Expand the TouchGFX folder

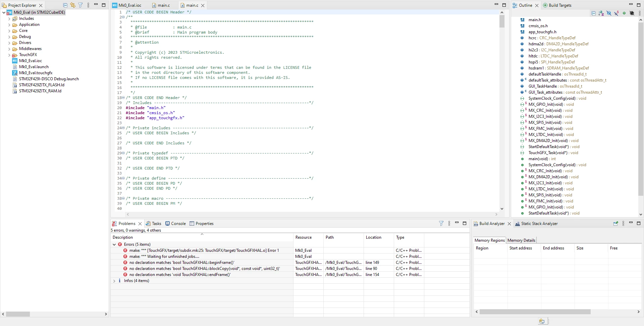pos(9,55)
